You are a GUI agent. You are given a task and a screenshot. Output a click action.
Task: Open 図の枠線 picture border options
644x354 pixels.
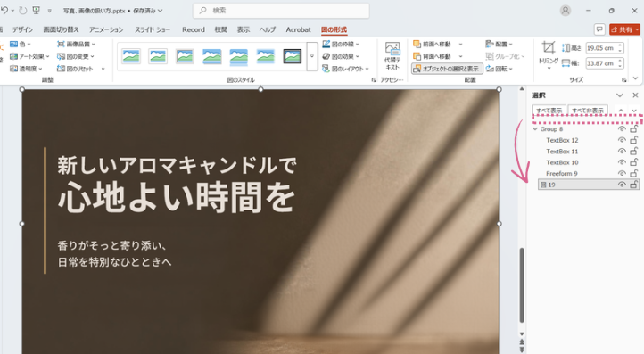point(341,44)
